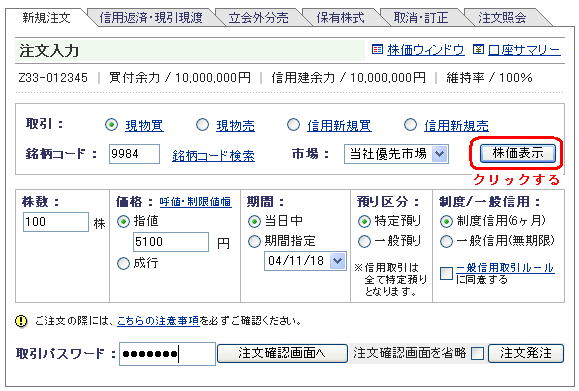Click the 現物売 link label
Viewport: 579px width, 391px height.
tap(235, 126)
